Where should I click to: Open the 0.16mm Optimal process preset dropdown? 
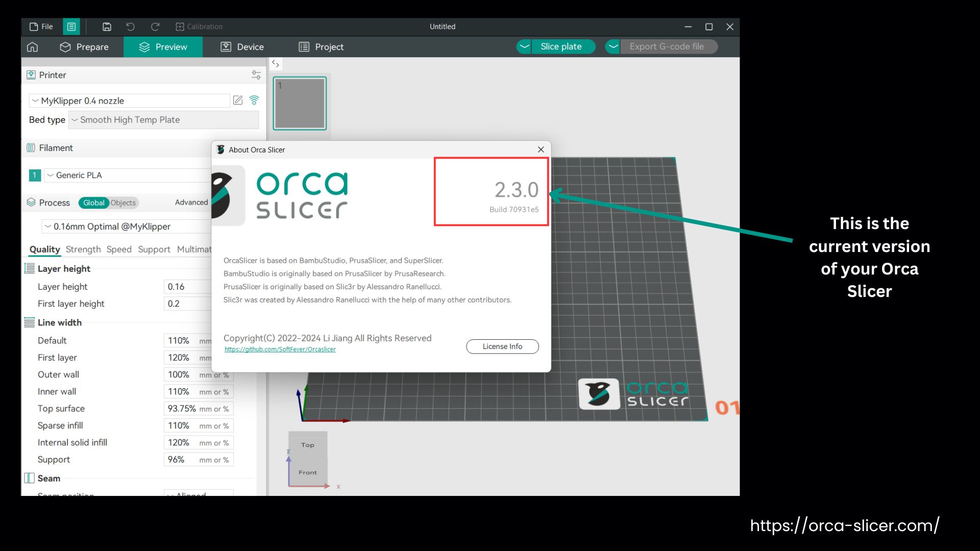tap(127, 226)
